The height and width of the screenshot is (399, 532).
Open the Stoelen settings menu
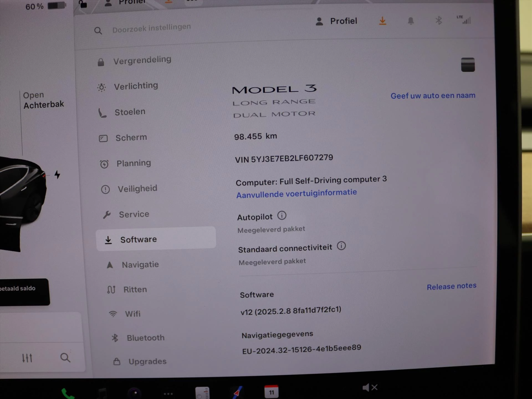pos(122,112)
